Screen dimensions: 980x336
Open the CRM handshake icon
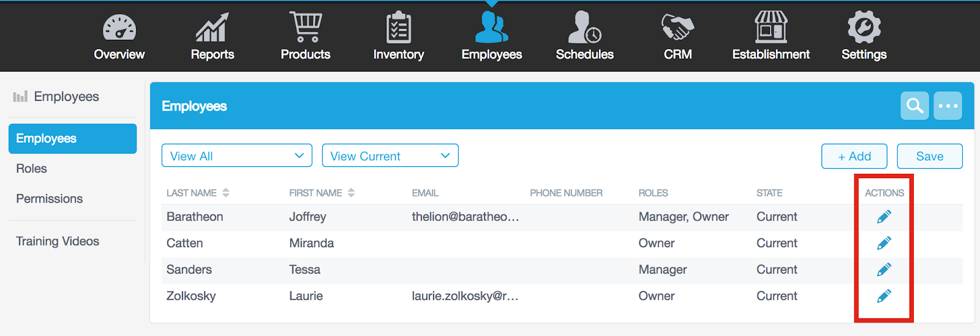(x=678, y=28)
